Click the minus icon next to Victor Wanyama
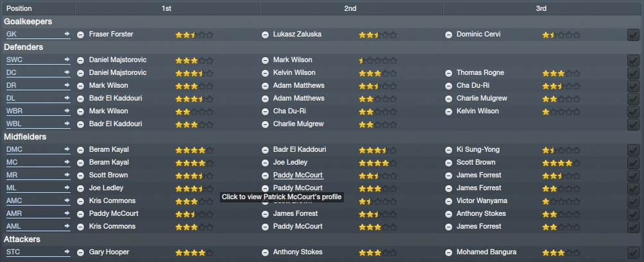The width and height of the screenshot is (644, 262). pos(448,201)
